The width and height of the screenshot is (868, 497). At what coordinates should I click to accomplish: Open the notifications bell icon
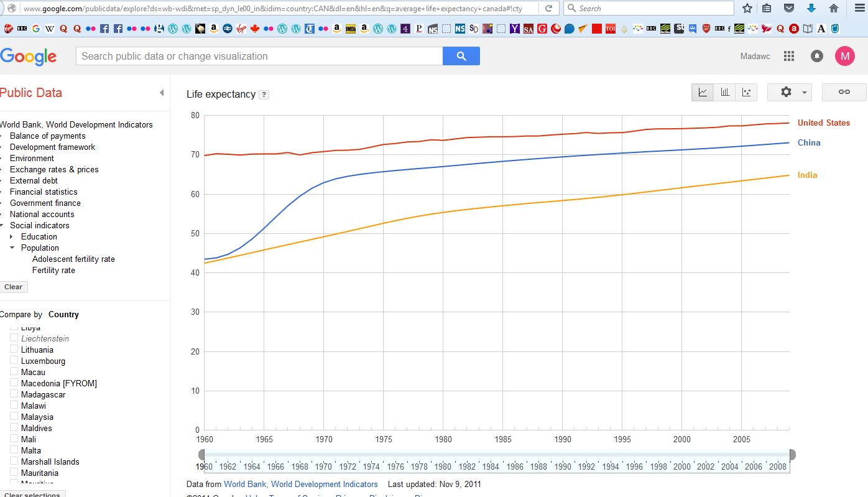coord(817,56)
